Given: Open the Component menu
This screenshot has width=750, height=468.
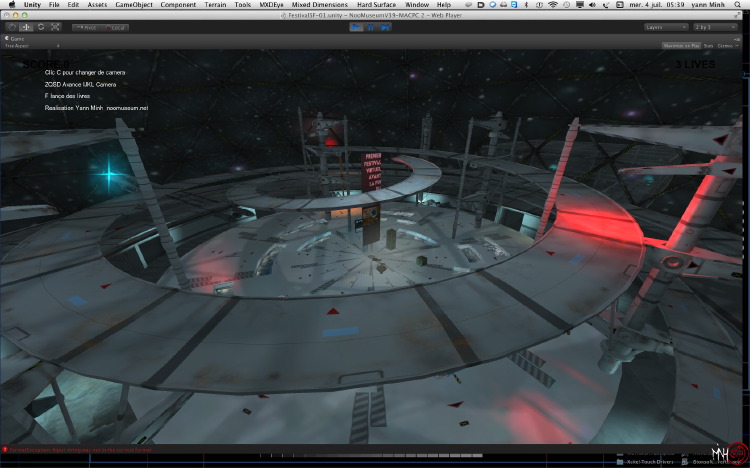Looking at the screenshot, I should pyautogui.click(x=178, y=4).
